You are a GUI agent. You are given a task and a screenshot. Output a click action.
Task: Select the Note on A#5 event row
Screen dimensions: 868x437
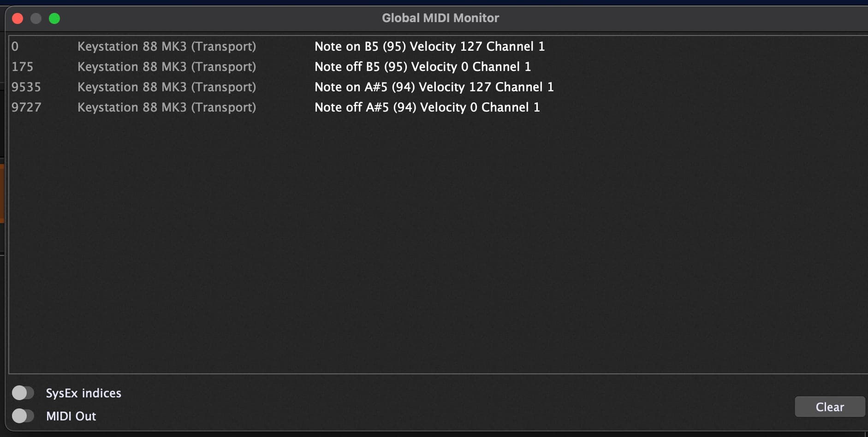[x=434, y=87]
